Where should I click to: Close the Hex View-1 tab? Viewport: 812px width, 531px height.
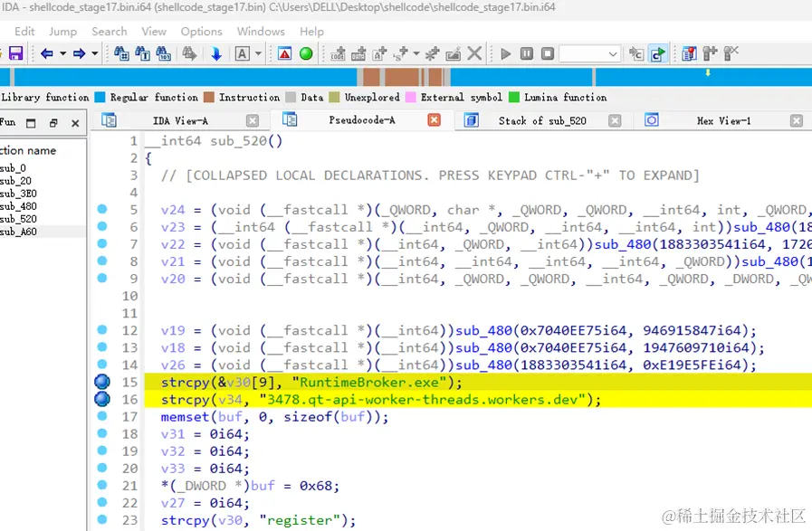(797, 120)
